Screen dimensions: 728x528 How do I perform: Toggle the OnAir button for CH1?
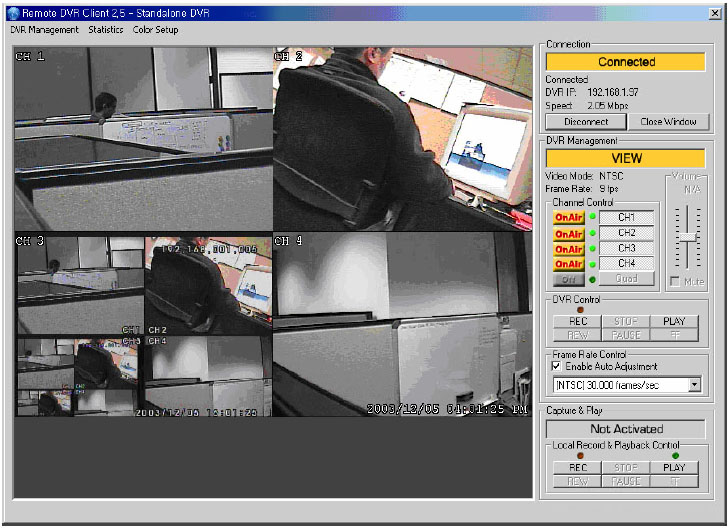(x=569, y=217)
